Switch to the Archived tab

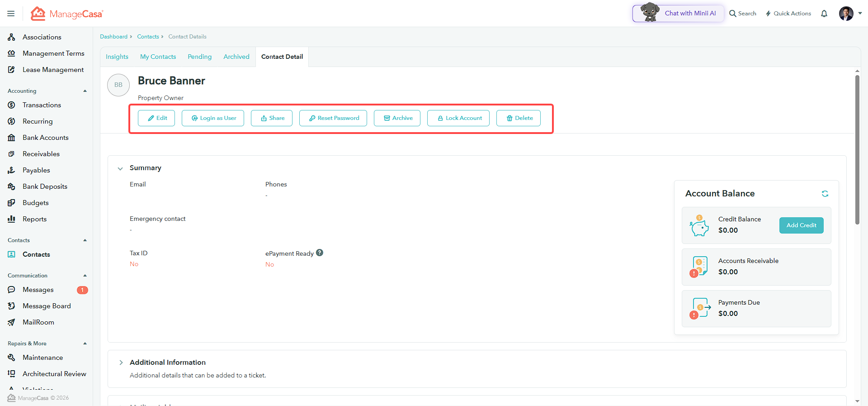pyautogui.click(x=236, y=57)
